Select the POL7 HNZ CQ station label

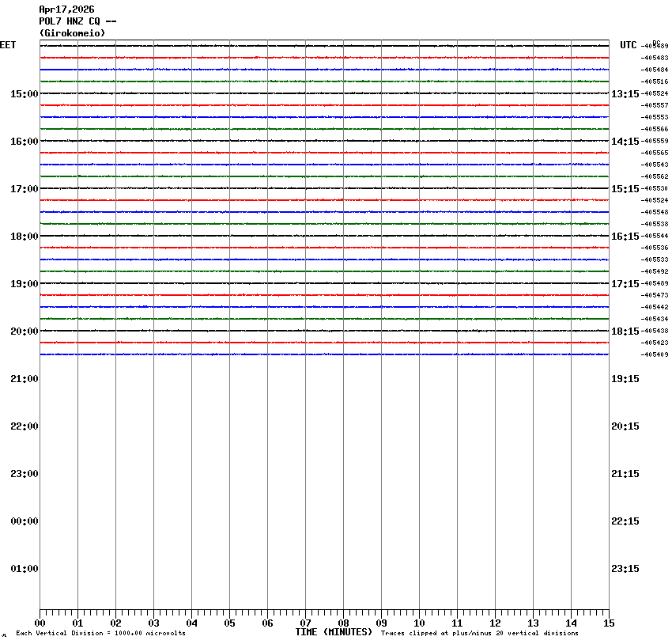point(77,21)
